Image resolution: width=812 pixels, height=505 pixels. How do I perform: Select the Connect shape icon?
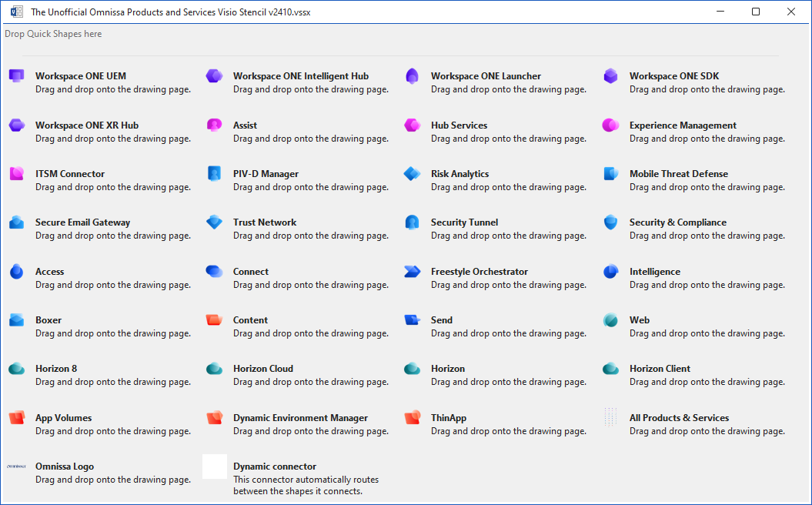[x=215, y=272]
